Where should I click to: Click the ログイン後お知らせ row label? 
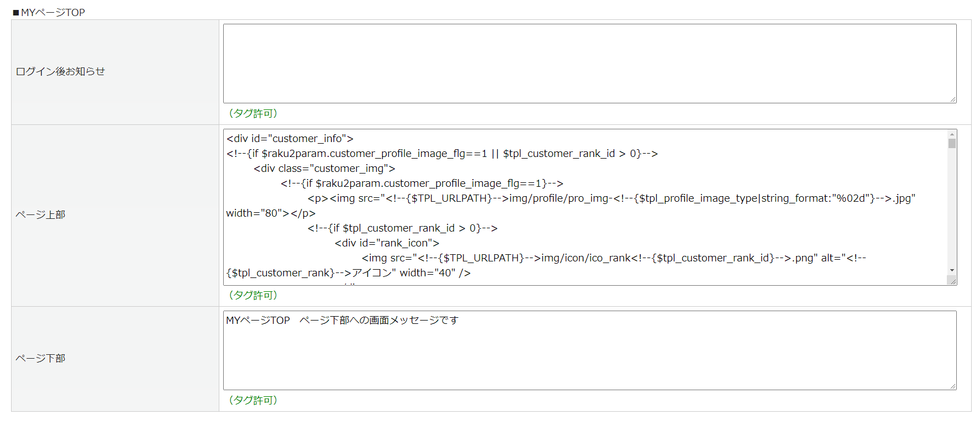point(60,71)
